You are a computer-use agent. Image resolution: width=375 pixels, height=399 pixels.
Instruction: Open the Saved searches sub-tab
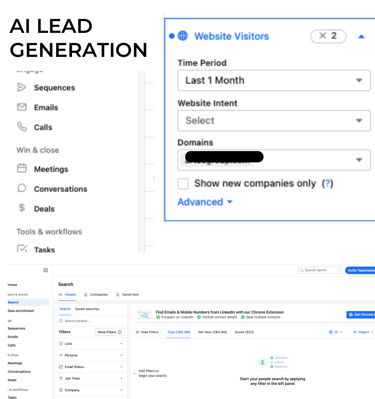point(87,309)
